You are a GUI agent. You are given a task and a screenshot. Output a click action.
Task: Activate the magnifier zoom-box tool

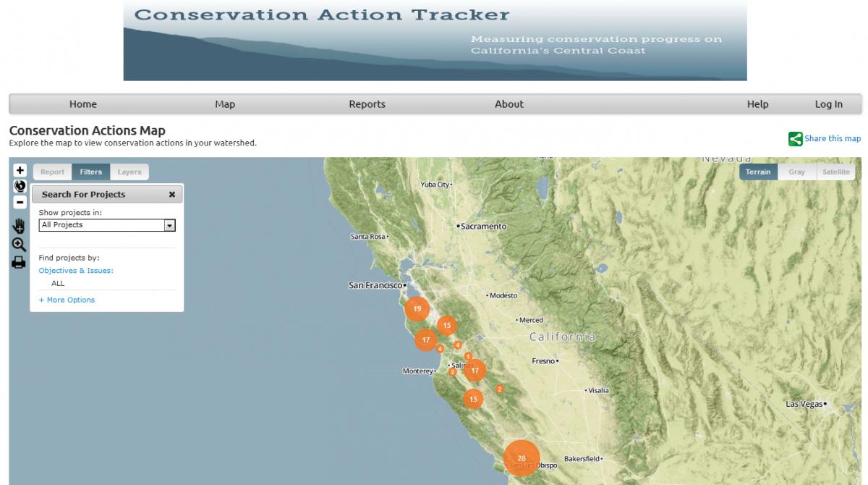coord(19,245)
